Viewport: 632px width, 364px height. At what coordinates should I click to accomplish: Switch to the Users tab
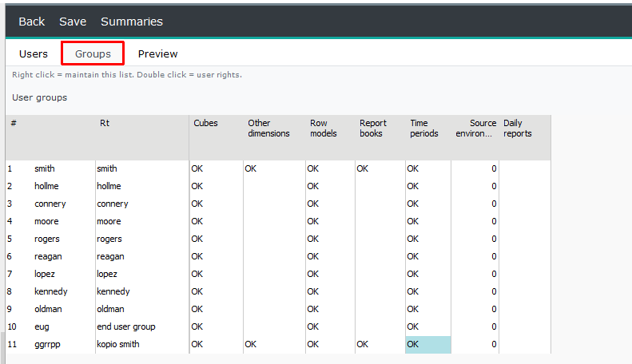(x=34, y=54)
